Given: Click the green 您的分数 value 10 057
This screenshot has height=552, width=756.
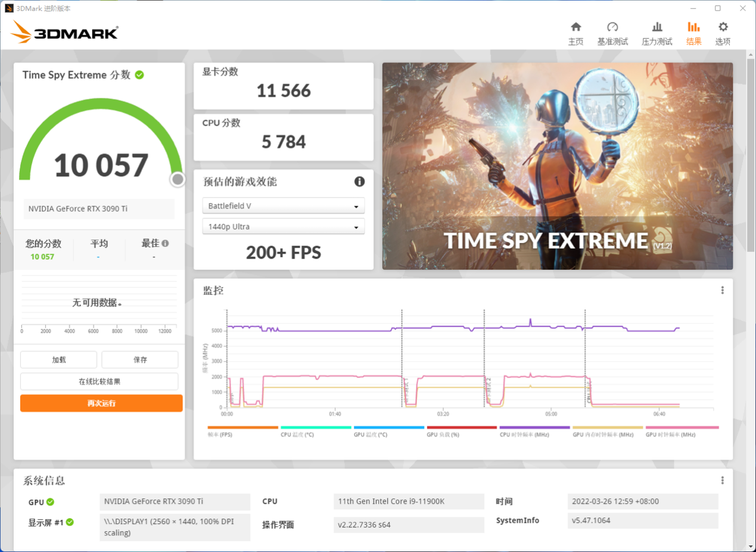Looking at the screenshot, I should 42,257.
